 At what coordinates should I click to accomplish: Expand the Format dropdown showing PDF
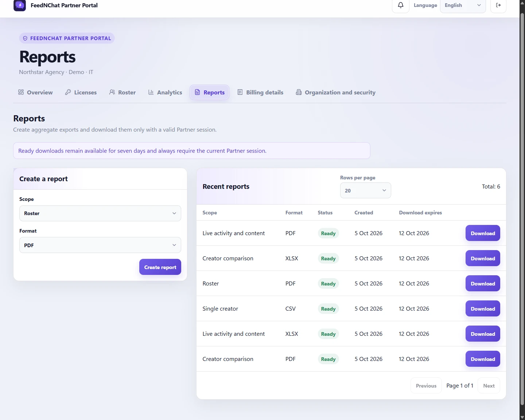tap(100, 245)
